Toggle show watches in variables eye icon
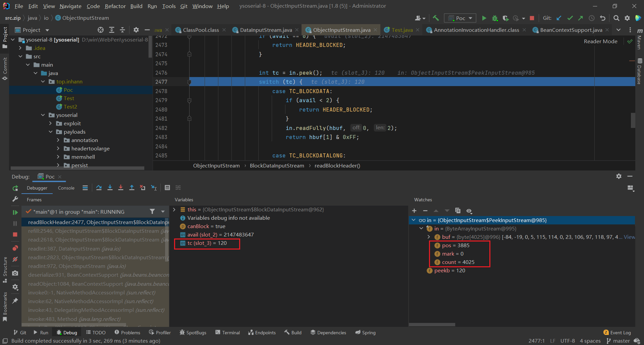This screenshot has width=644, height=345. point(469,211)
